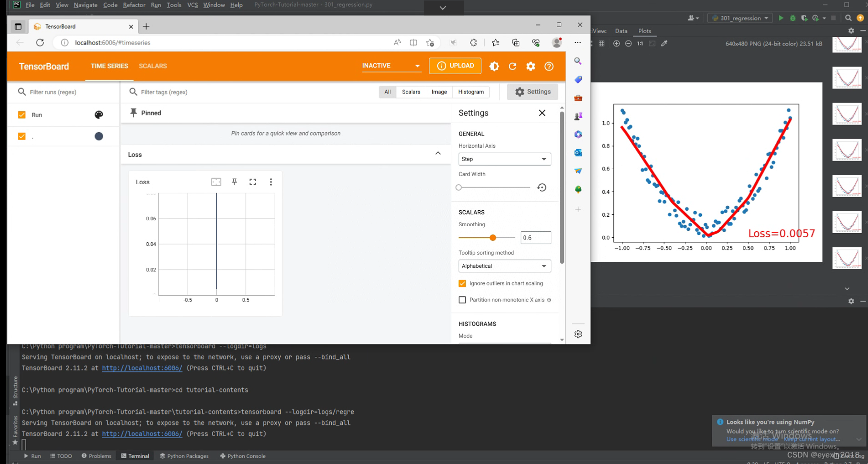The height and width of the screenshot is (464, 868).
Task: Fit the Loss chart domain to data
Action: coord(216,182)
